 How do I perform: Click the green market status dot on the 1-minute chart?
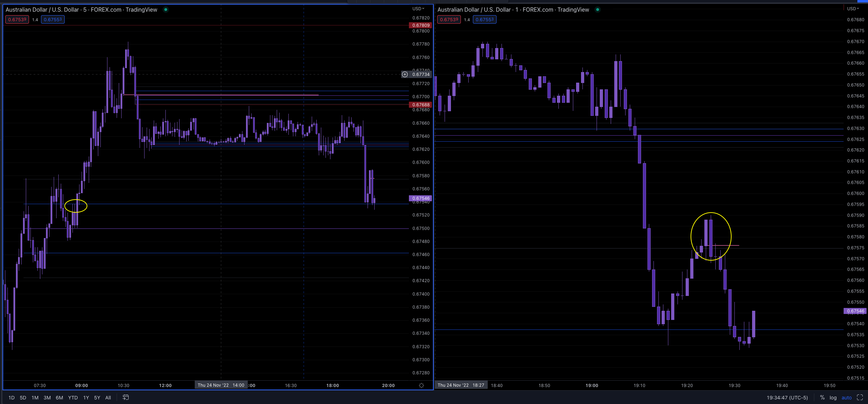tap(597, 10)
